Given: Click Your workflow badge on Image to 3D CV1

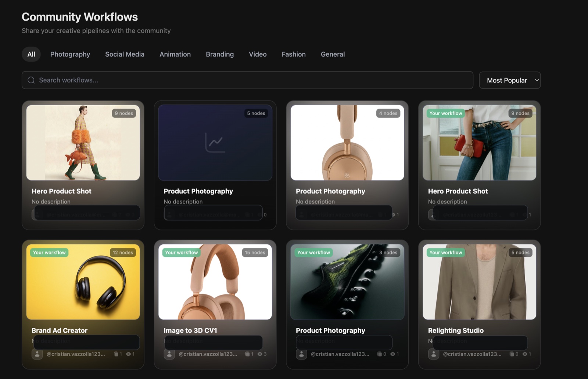Looking at the screenshot, I should (x=182, y=252).
